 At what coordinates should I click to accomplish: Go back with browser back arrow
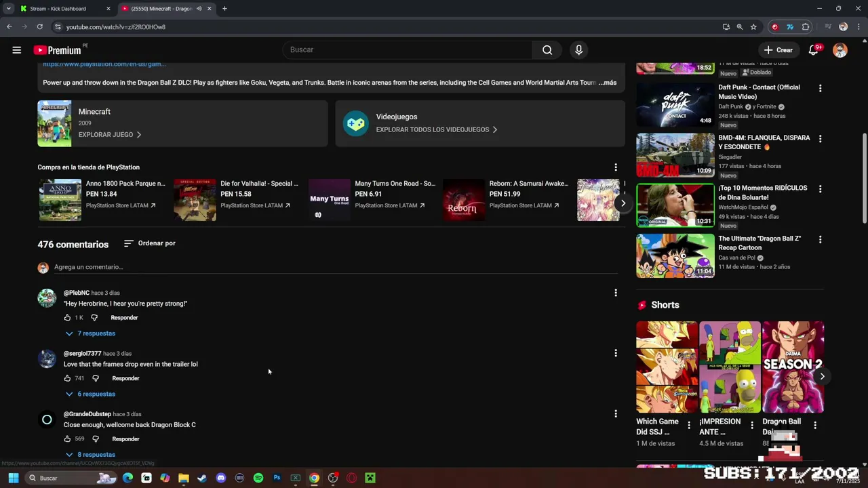9,27
